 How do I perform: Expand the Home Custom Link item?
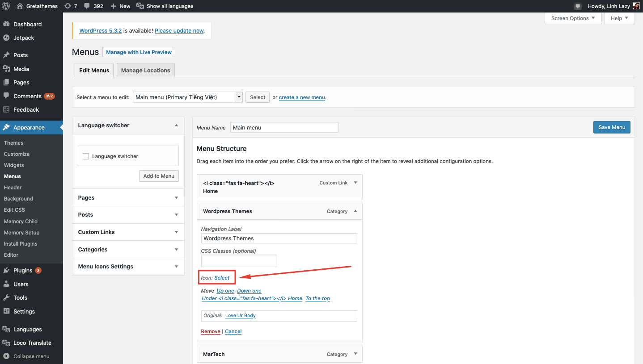pyautogui.click(x=355, y=183)
